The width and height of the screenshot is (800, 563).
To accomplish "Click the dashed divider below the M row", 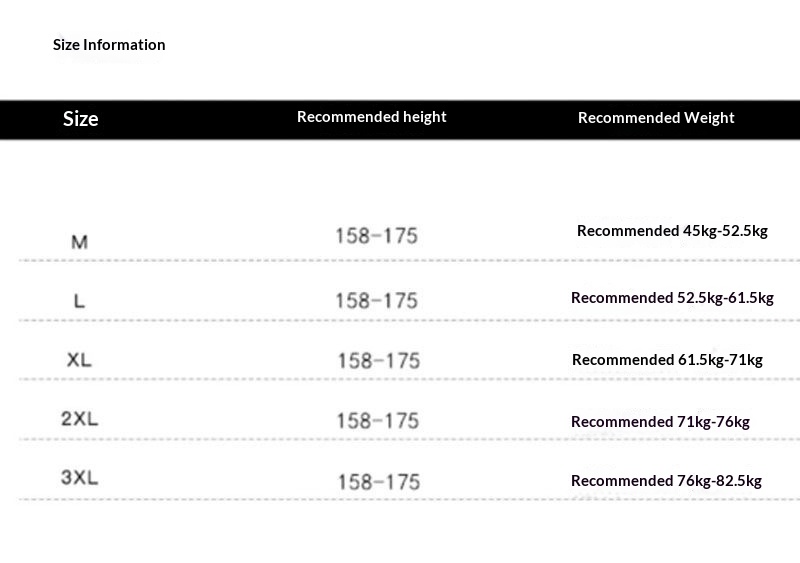I will click(x=400, y=261).
